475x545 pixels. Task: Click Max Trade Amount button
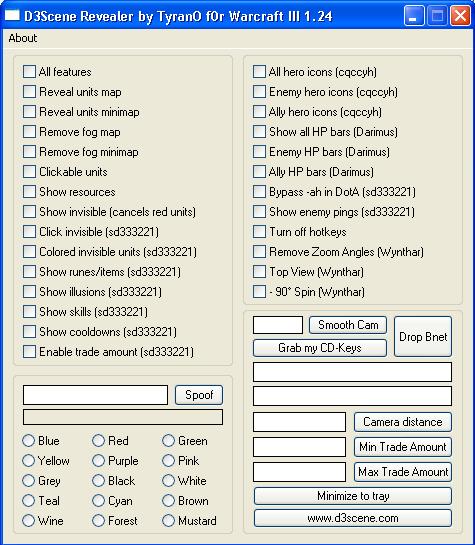pos(403,472)
